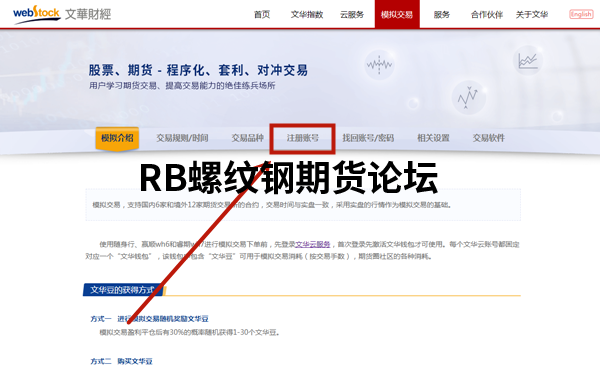Switch language with the English button

pyautogui.click(x=581, y=14)
